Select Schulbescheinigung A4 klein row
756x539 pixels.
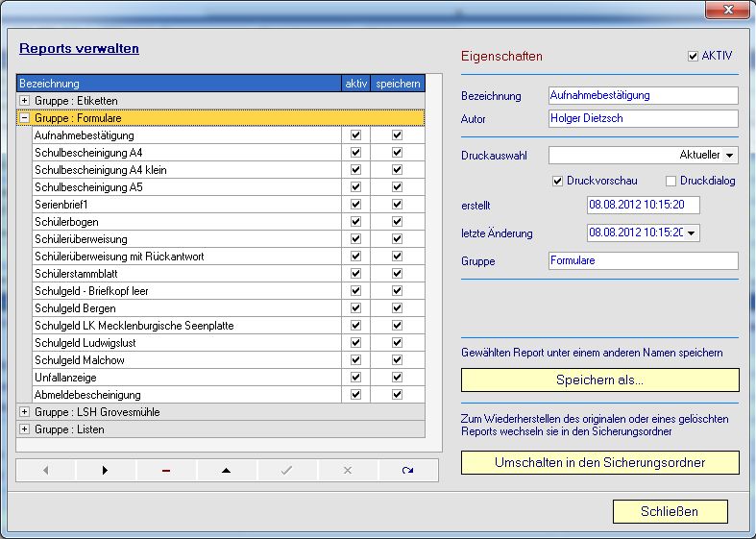pos(186,170)
